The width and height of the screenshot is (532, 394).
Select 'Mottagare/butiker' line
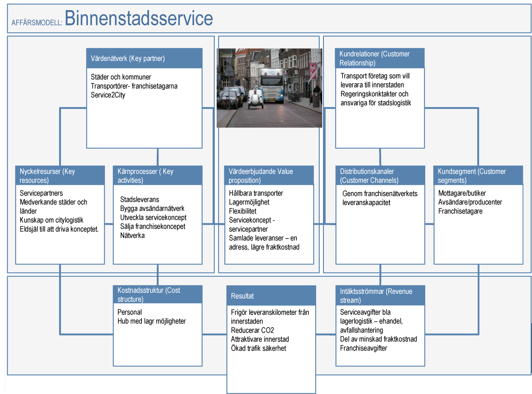point(462,193)
